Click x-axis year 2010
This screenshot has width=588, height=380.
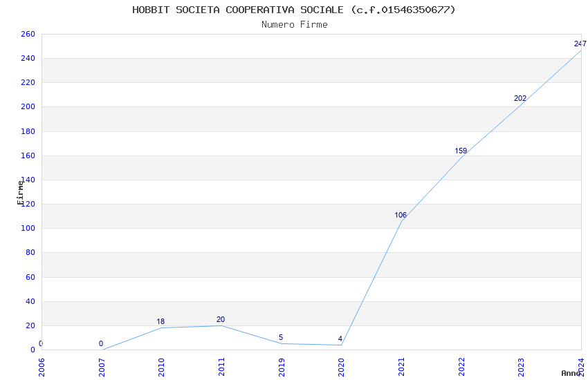click(x=162, y=367)
